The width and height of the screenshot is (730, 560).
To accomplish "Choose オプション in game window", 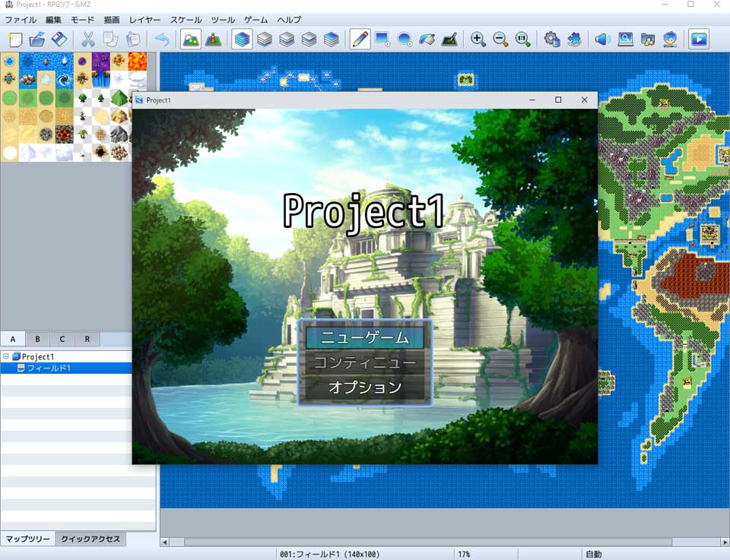I will tap(365, 387).
